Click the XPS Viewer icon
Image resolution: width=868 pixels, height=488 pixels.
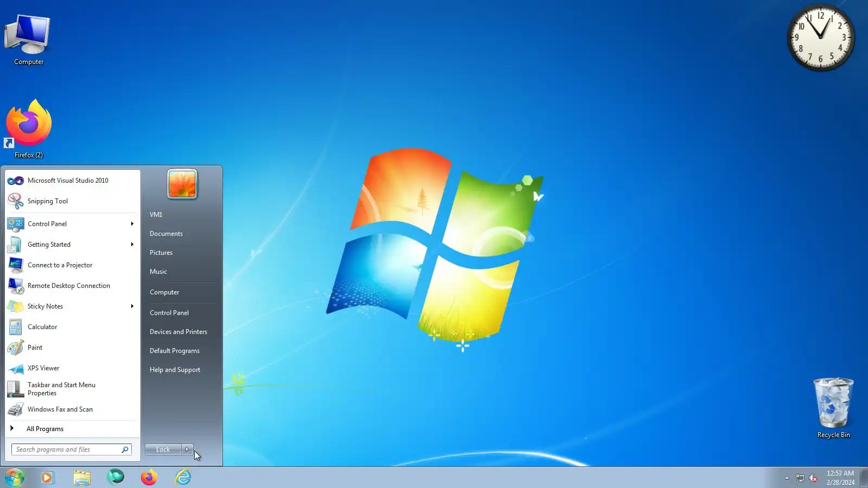[16, 369]
